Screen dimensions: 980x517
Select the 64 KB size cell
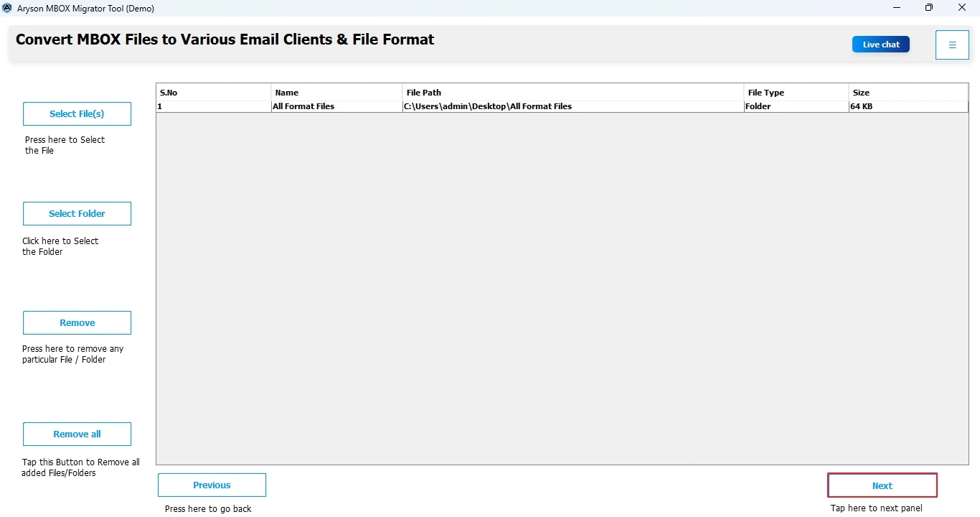point(862,106)
